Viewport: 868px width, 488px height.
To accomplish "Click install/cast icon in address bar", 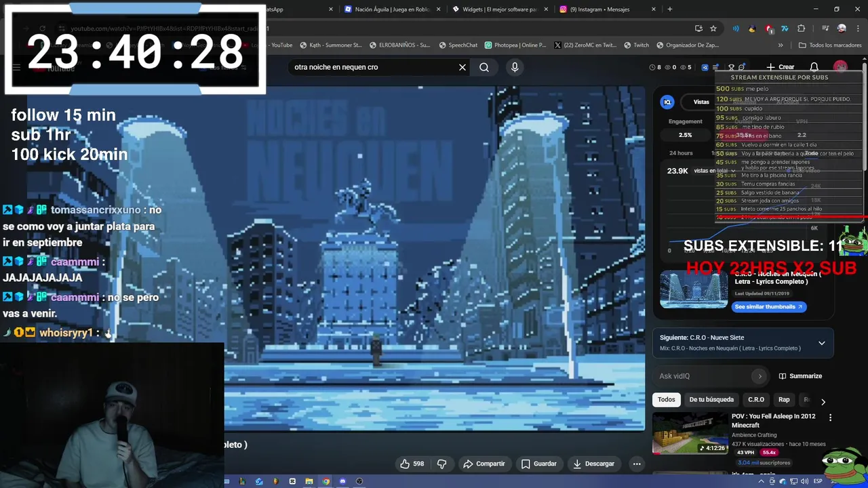I will point(698,28).
